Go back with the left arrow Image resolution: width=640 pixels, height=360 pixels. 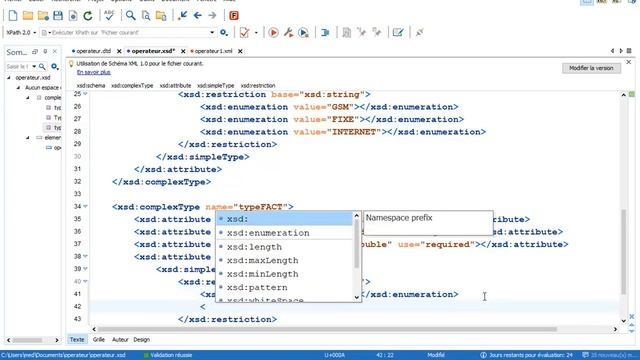(x=198, y=16)
